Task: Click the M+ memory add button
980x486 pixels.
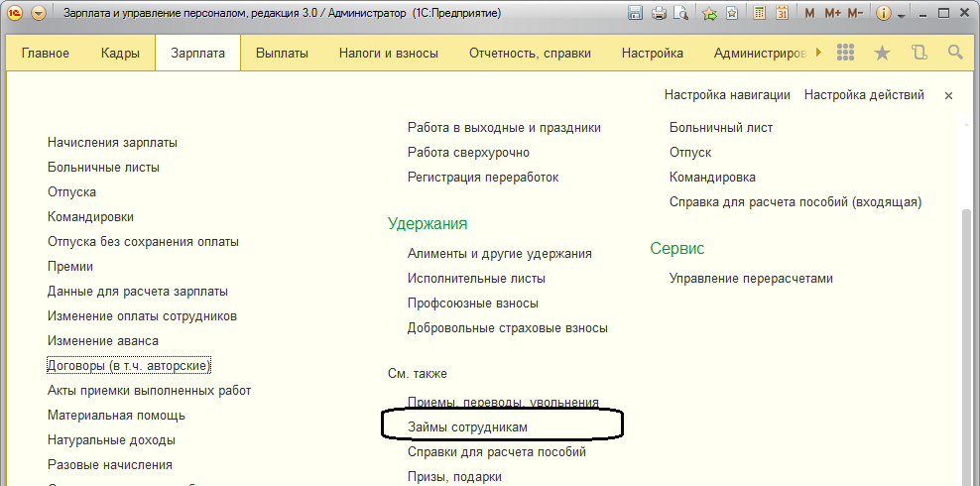Action: click(x=831, y=14)
